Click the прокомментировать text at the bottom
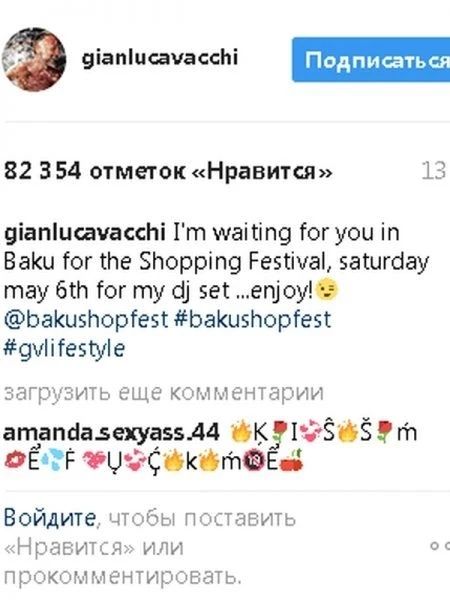Viewport: 450px width, 600px height. click(122, 576)
